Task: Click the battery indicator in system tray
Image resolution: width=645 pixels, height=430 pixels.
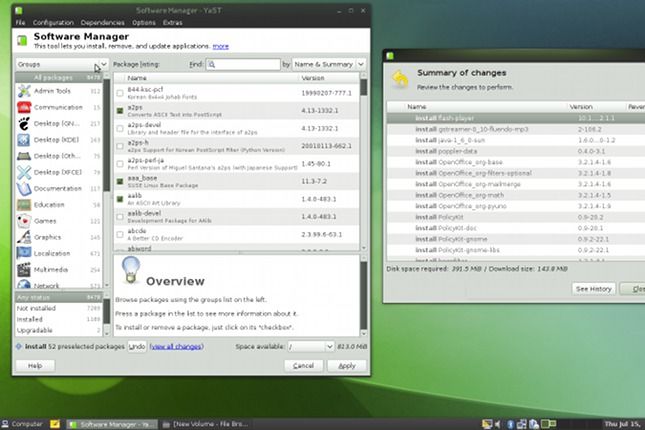Action: 548,424
